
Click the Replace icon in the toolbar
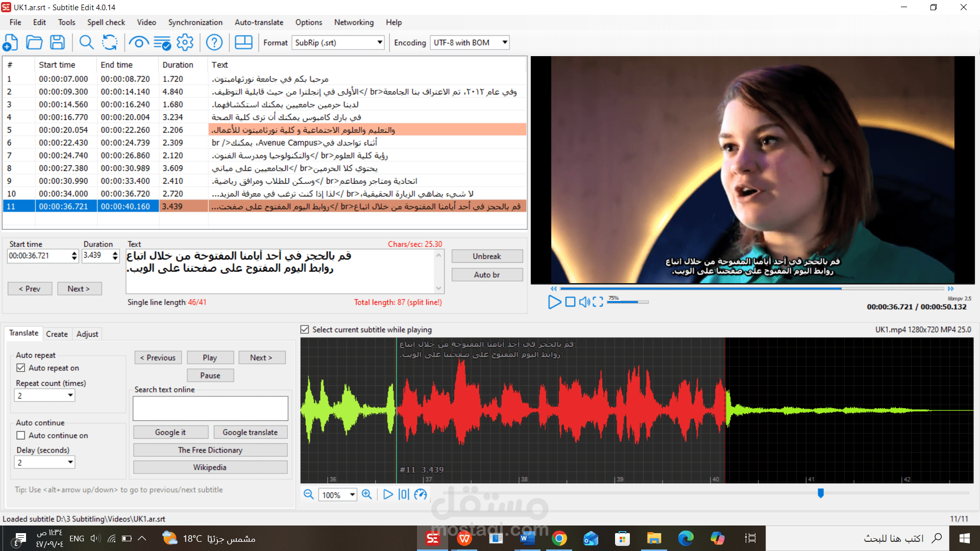tap(109, 42)
